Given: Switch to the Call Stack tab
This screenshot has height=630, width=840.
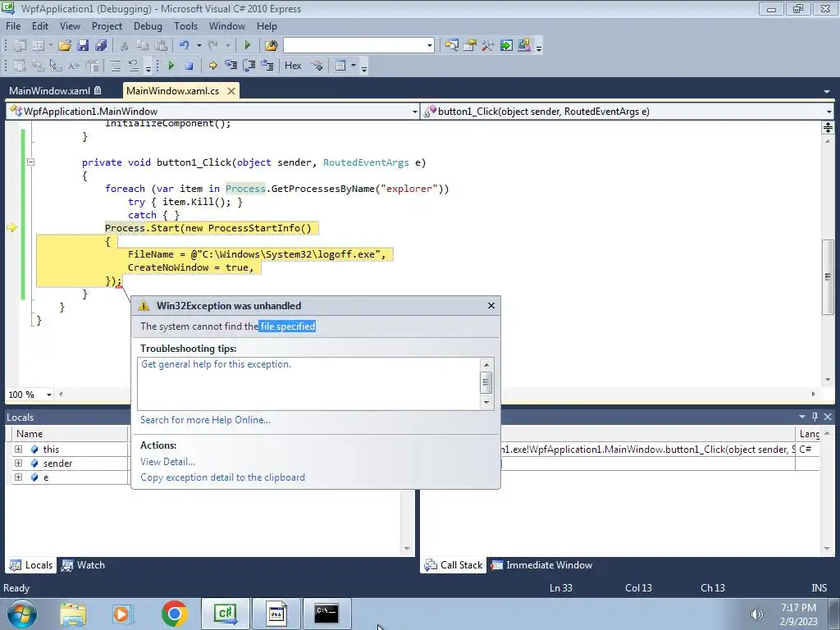Looking at the screenshot, I should [453, 565].
